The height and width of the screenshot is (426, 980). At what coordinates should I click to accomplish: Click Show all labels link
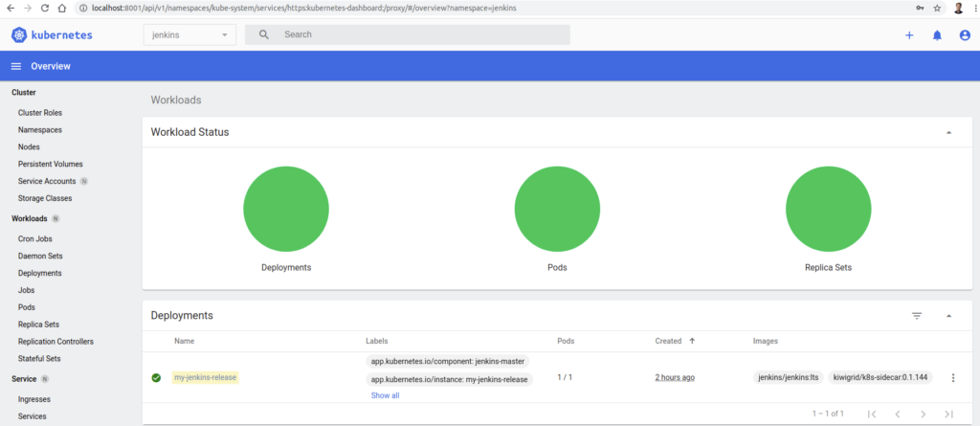tap(385, 395)
